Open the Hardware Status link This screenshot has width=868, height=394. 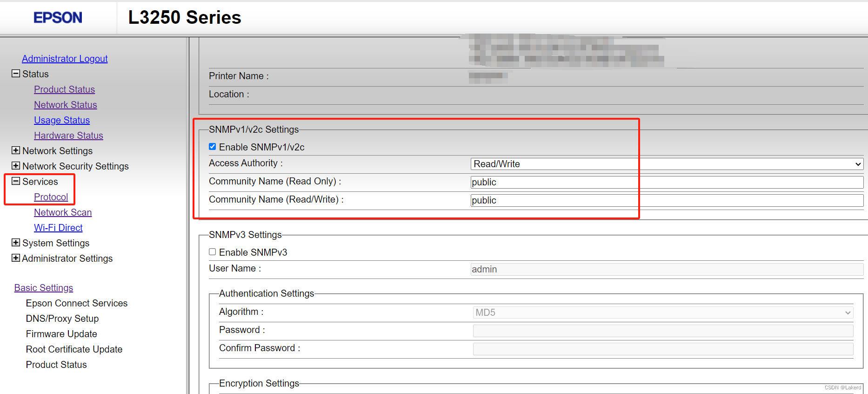pos(68,136)
